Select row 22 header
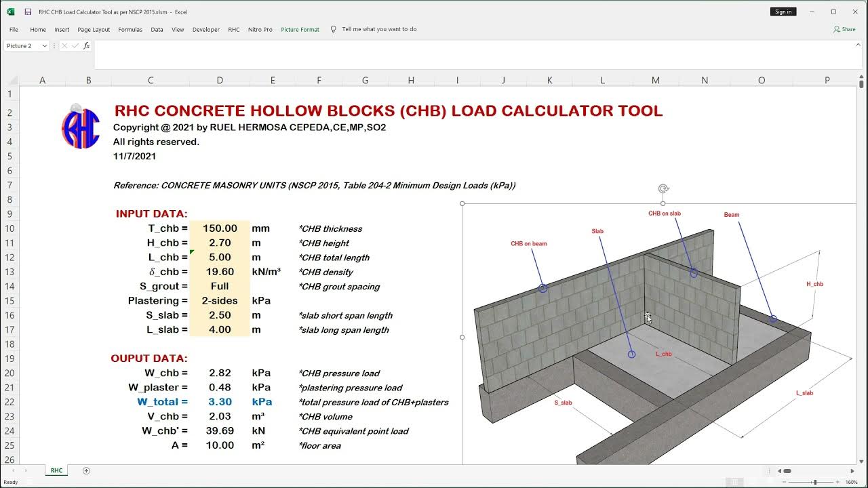Image resolution: width=868 pixels, height=488 pixels. tap(9, 402)
